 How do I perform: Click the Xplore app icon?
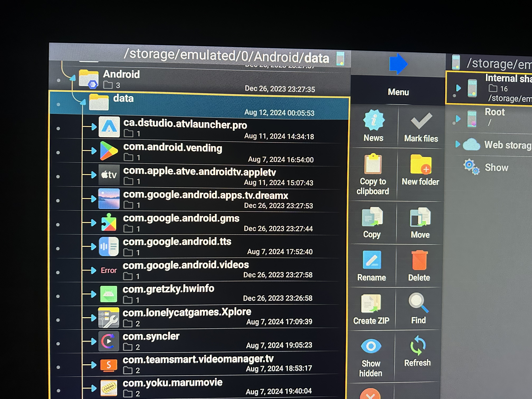108,318
